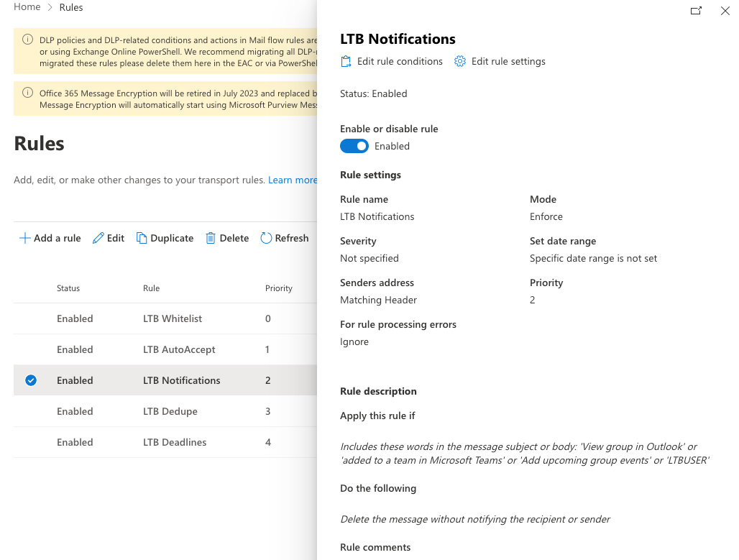This screenshot has height=560, width=739.
Task: Click the 'Status: Enabled' text in details pane
Action: tap(374, 93)
